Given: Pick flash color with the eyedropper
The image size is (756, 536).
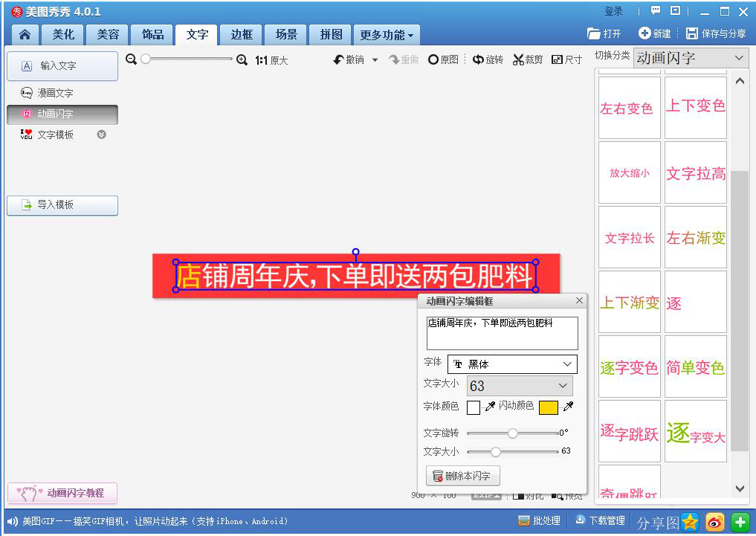Looking at the screenshot, I should click(x=569, y=407).
